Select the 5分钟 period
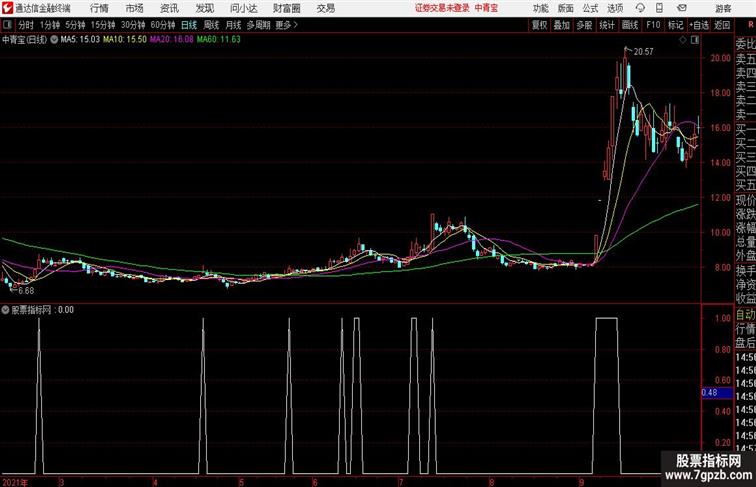 click(75, 25)
